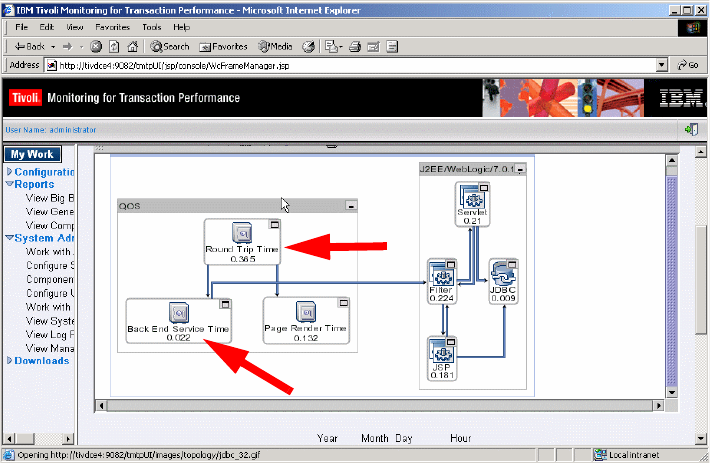
Task: Click the JDBC database node icon
Action: point(503,274)
